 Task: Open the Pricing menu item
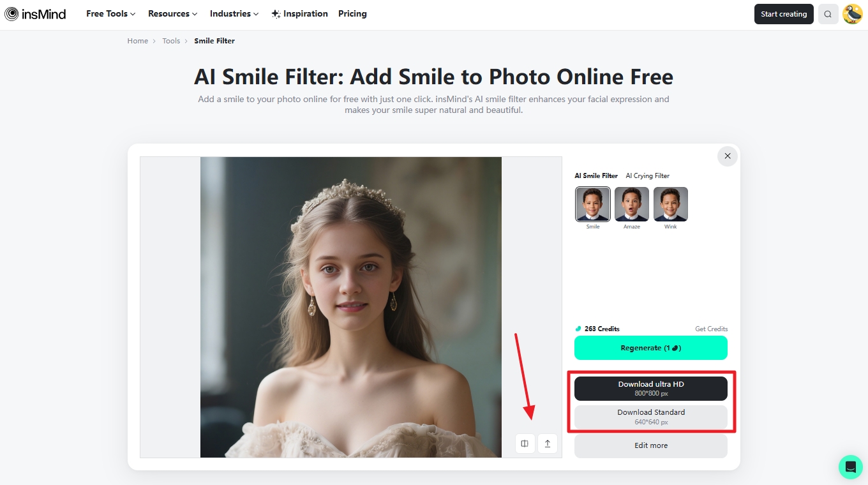coord(352,13)
